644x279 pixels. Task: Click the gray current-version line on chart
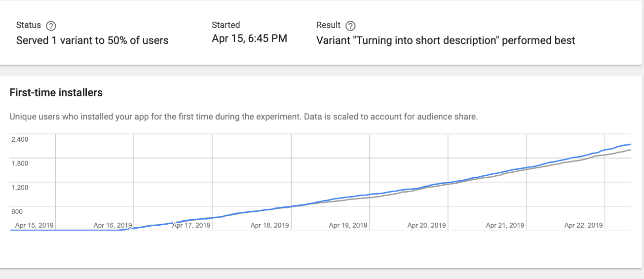coord(619,152)
